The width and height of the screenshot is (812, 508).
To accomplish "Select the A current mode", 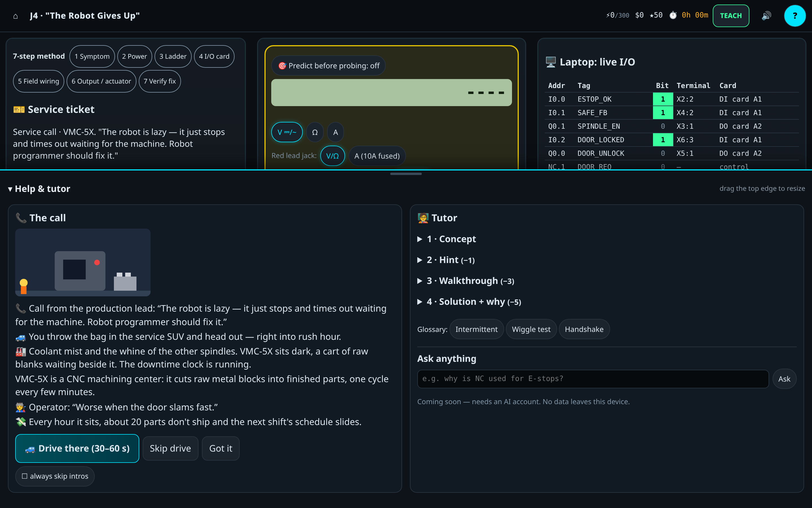I will 336,132.
